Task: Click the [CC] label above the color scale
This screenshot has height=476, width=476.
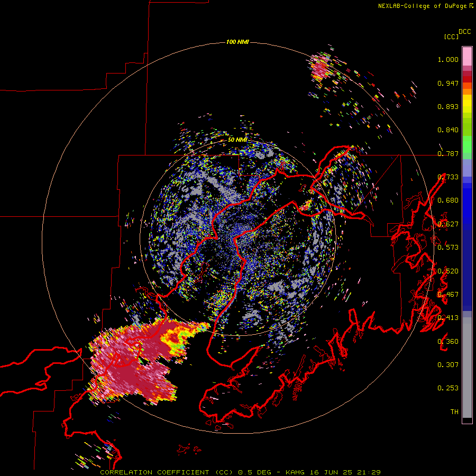Action: coord(452,36)
